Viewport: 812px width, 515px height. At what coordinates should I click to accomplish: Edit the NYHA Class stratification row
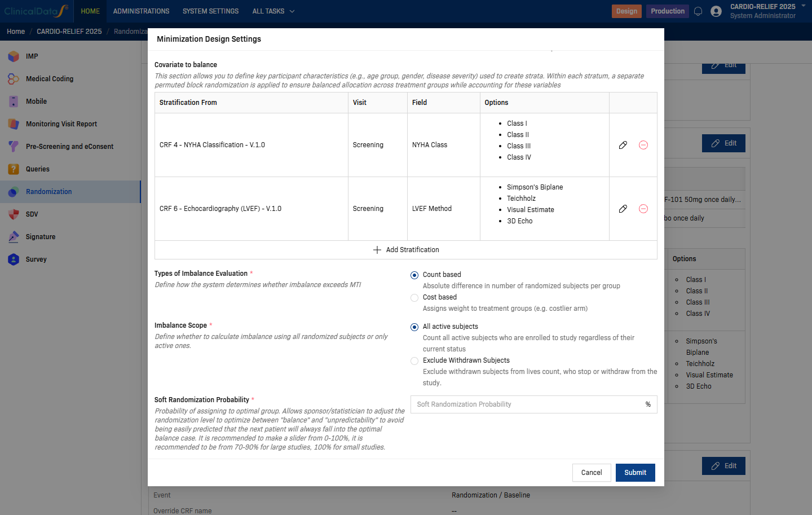coord(623,145)
